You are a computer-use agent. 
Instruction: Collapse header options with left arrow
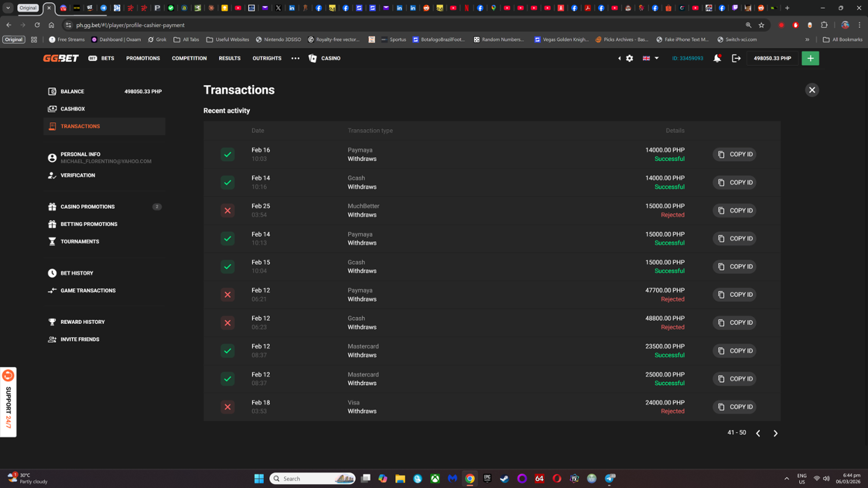click(619, 58)
